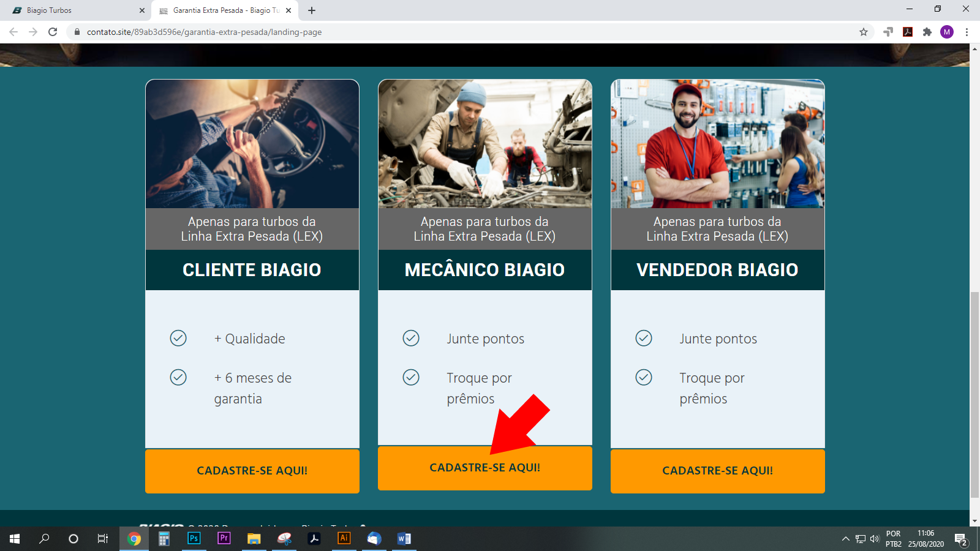Image resolution: width=980 pixels, height=551 pixels.
Task: Close the Biagio Turbos tab
Action: [x=142, y=10]
